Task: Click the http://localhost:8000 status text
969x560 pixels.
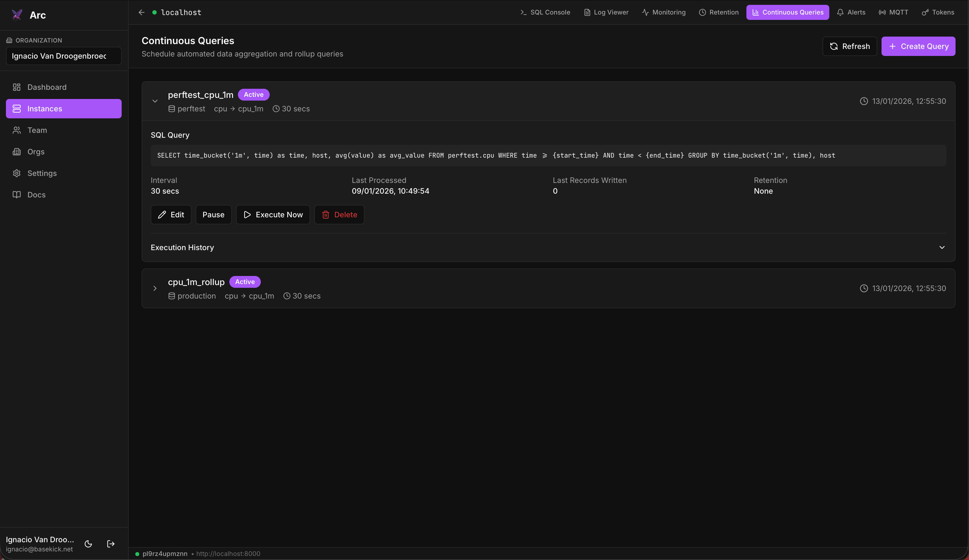Action: (229, 554)
